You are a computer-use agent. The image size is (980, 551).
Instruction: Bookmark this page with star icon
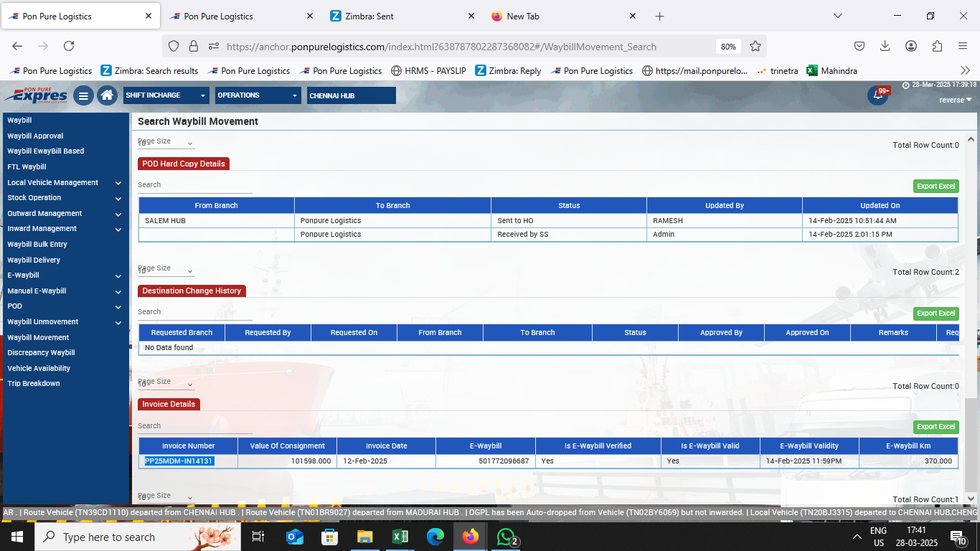coord(755,46)
